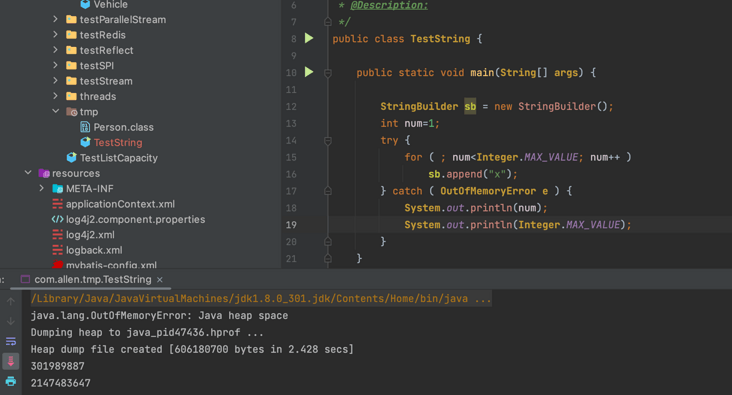The image size is (732, 395).
Task: Expand the threads folder
Action: pyautogui.click(x=55, y=96)
